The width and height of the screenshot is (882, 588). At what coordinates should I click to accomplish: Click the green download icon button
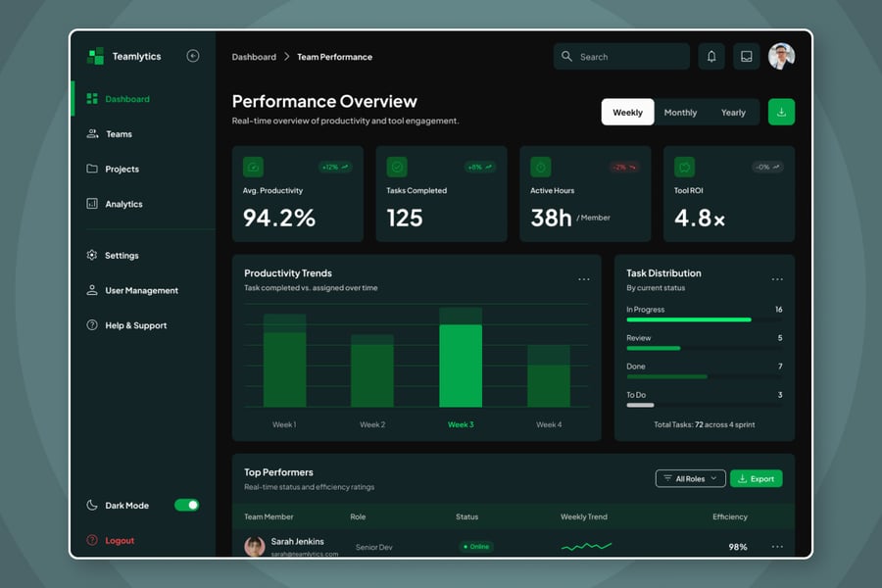tap(781, 112)
